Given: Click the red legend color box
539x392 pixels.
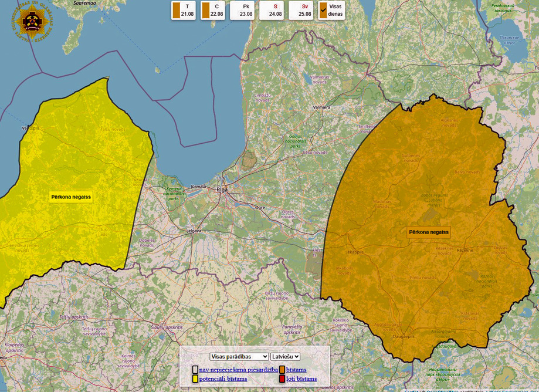Looking at the screenshot, I should [282, 379].
